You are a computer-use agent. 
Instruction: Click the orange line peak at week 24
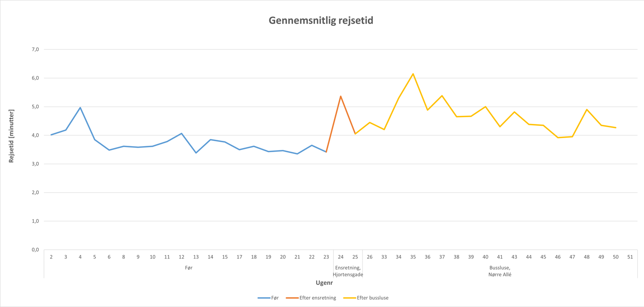[341, 96]
